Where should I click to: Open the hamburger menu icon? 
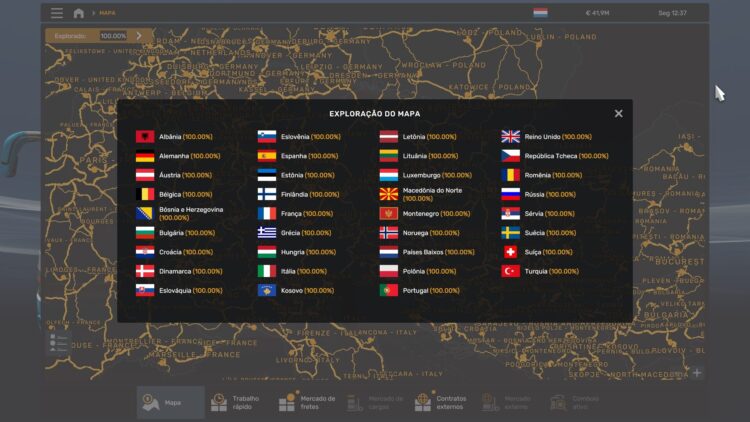tap(57, 13)
